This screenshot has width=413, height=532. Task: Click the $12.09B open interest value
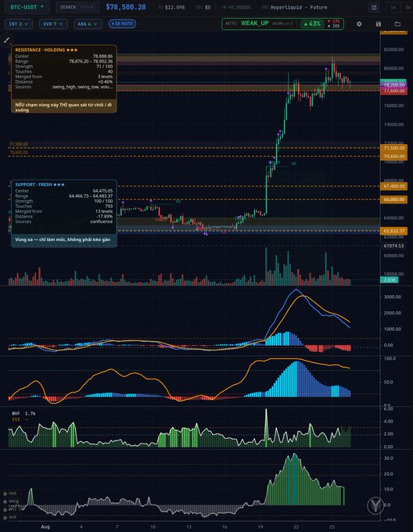click(x=174, y=7)
